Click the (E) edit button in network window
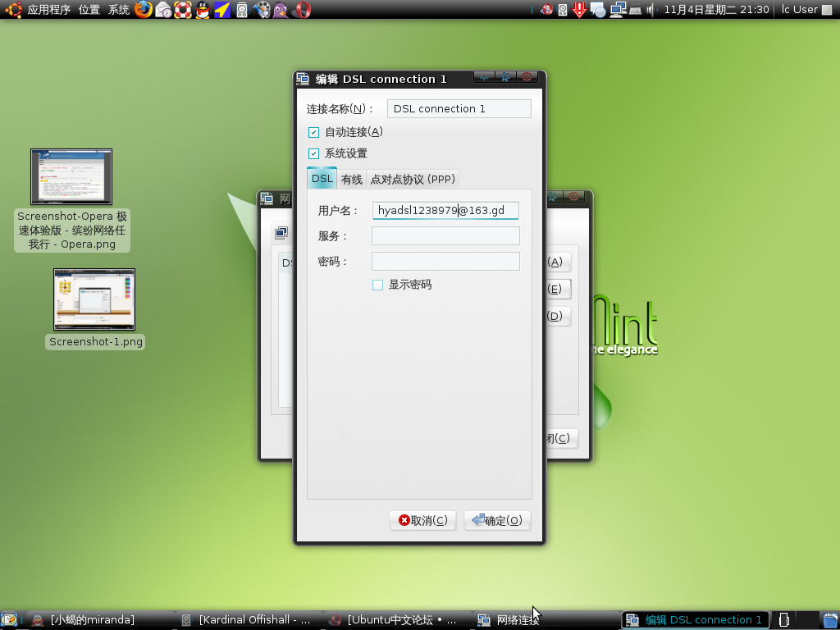The width and height of the screenshot is (840, 630). click(x=558, y=290)
